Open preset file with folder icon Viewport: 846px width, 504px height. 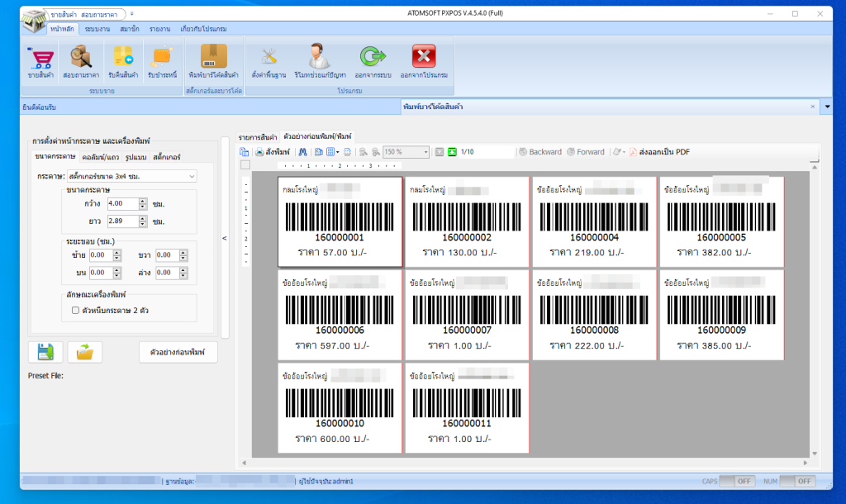[84, 352]
